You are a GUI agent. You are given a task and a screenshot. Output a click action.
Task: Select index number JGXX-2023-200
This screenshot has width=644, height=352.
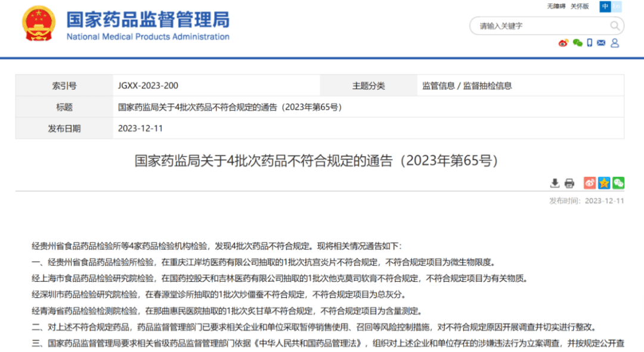click(x=148, y=86)
